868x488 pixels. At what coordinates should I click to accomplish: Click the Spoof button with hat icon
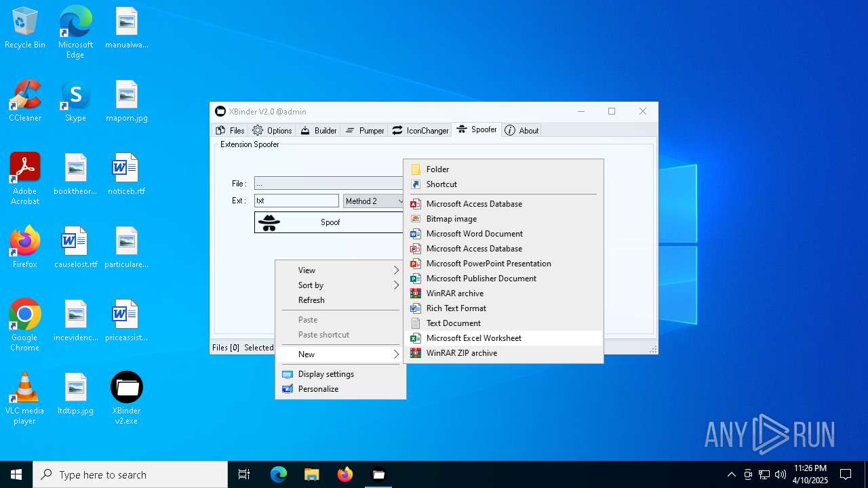click(329, 222)
